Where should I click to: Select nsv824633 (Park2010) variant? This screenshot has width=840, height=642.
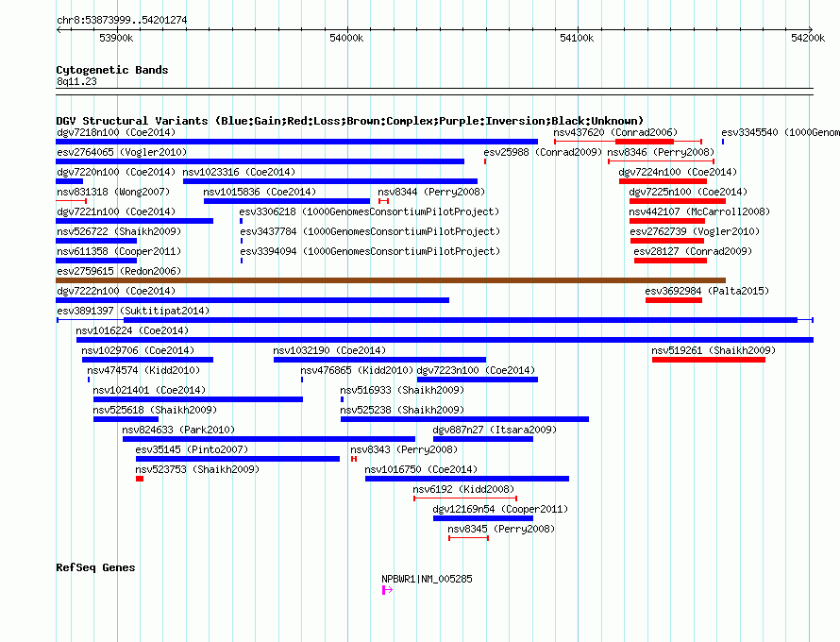point(269,439)
